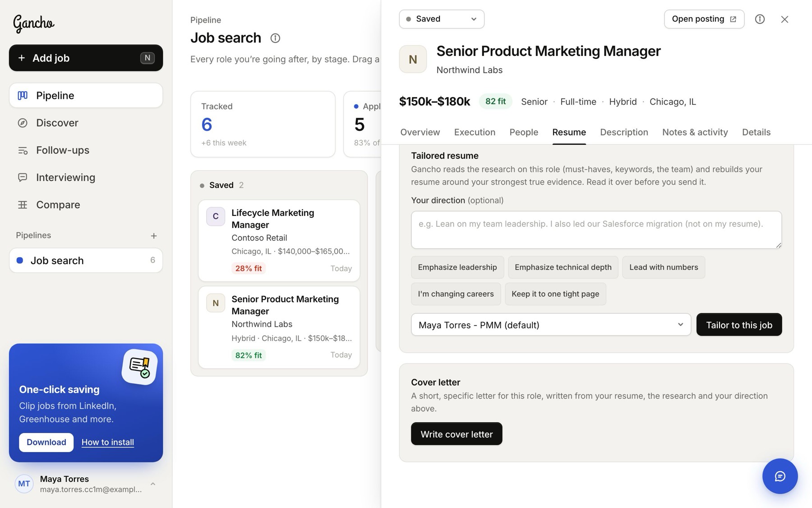Viewport: 812px width, 508px height.
Task: Click the Tracked stat card
Action: point(263,124)
